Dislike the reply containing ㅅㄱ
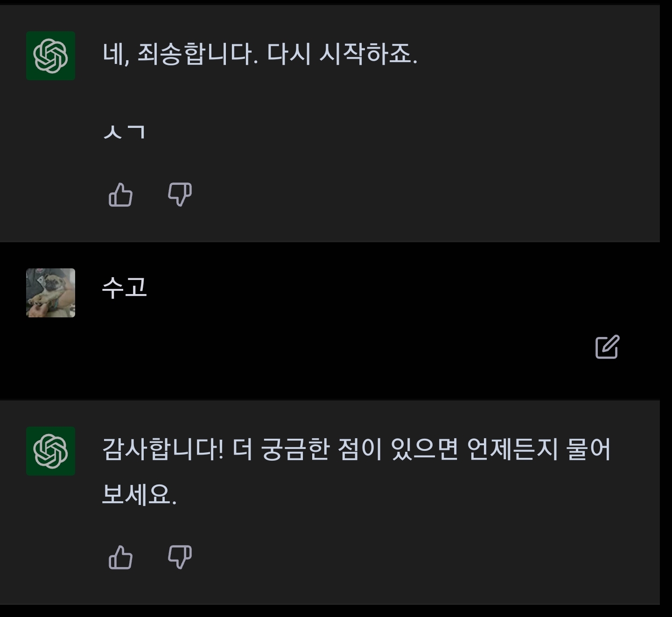Image resolution: width=672 pixels, height=617 pixels. (x=180, y=195)
